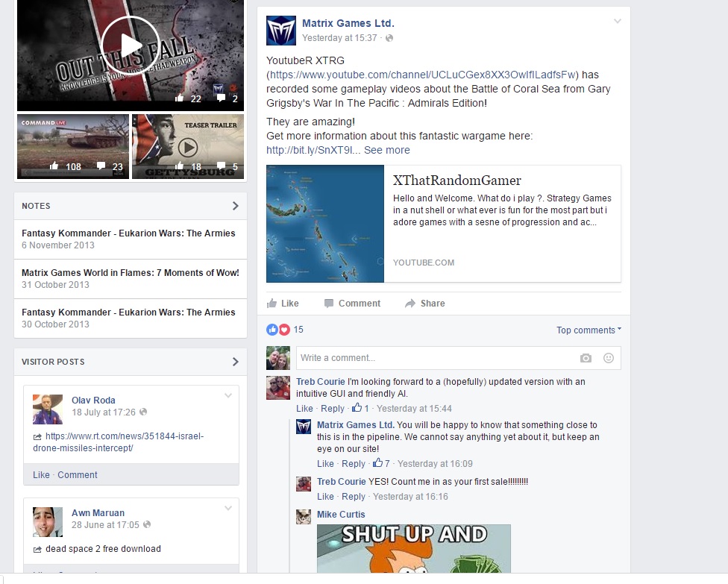Open the 'Shut up and' Fry meme image

point(414,549)
